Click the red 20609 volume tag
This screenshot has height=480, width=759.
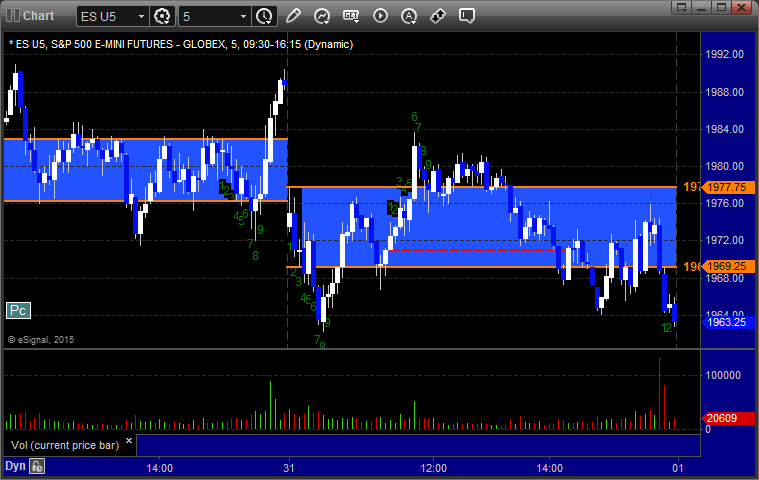click(727, 418)
